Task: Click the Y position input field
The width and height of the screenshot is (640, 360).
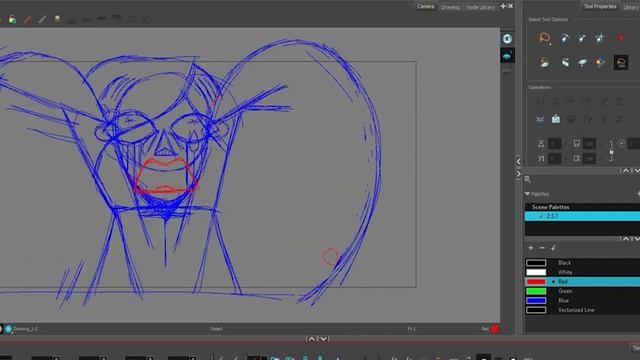Action: coord(554,158)
